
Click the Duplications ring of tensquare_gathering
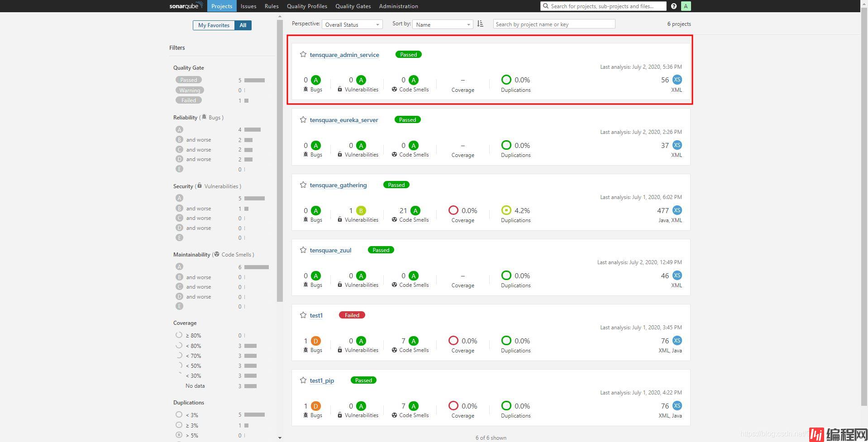tap(506, 210)
